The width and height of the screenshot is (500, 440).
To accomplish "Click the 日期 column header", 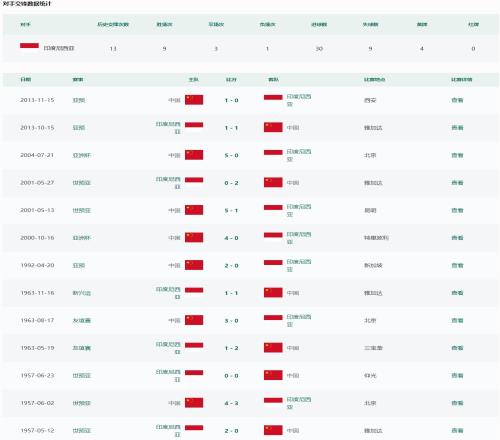I will [26, 79].
